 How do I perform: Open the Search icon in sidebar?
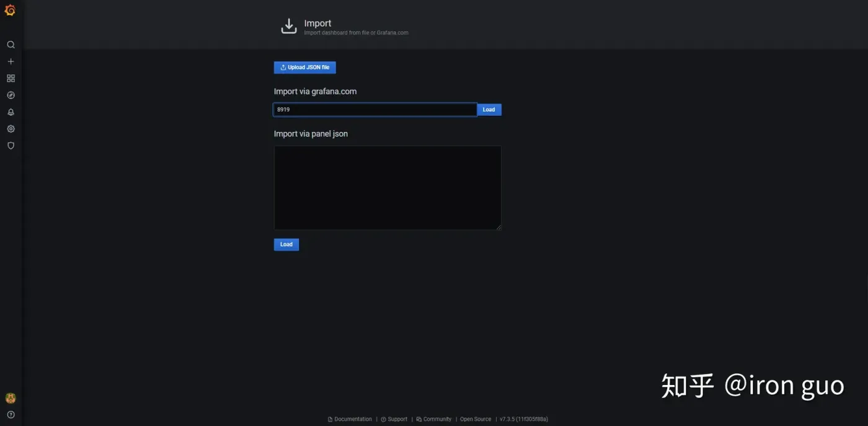11,45
